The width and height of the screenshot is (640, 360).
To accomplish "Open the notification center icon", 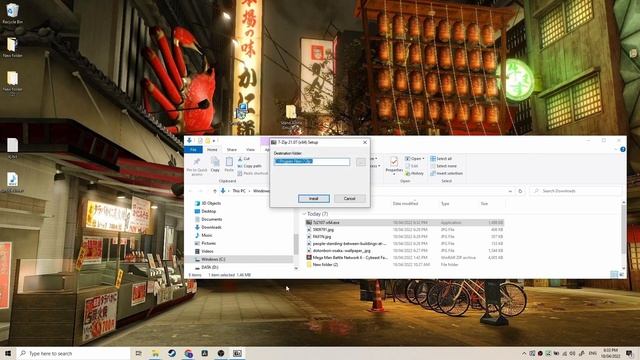I will tap(629, 353).
